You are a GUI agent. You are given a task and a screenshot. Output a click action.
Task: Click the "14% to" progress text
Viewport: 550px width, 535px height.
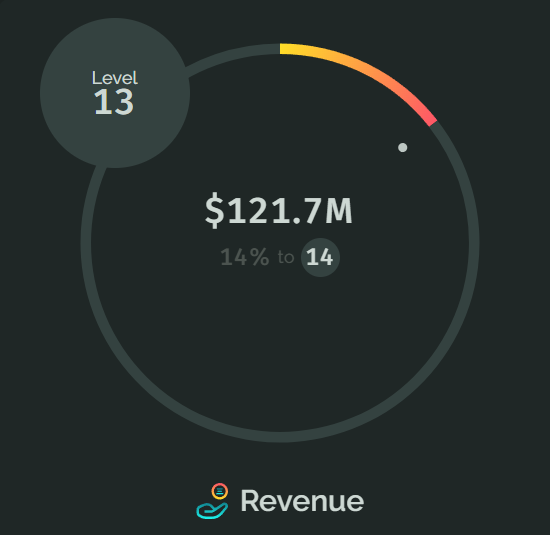tap(257, 257)
